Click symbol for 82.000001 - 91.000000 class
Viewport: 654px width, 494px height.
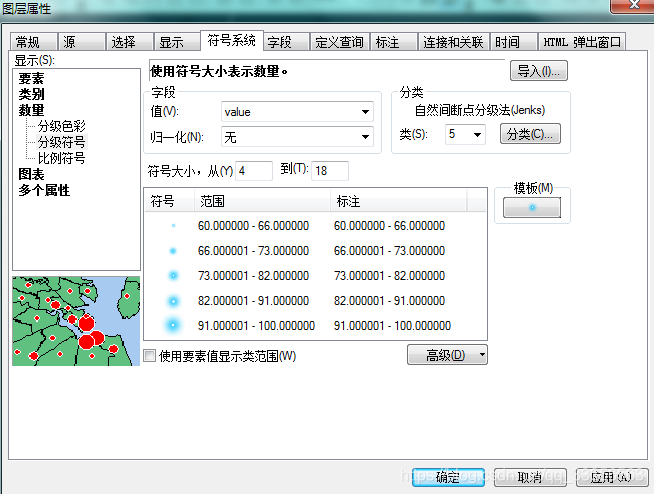pos(173,300)
